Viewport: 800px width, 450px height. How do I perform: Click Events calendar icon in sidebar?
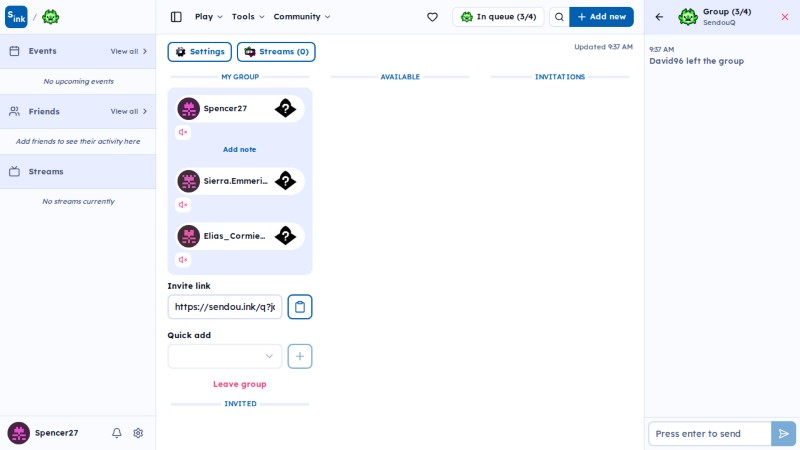(x=14, y=51)
